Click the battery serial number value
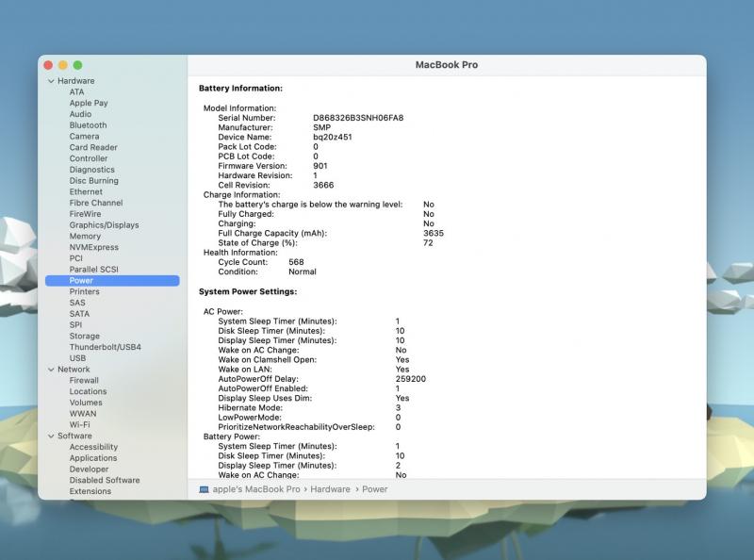The height and width of the screenshot is (560, 754). coord(358,118)
